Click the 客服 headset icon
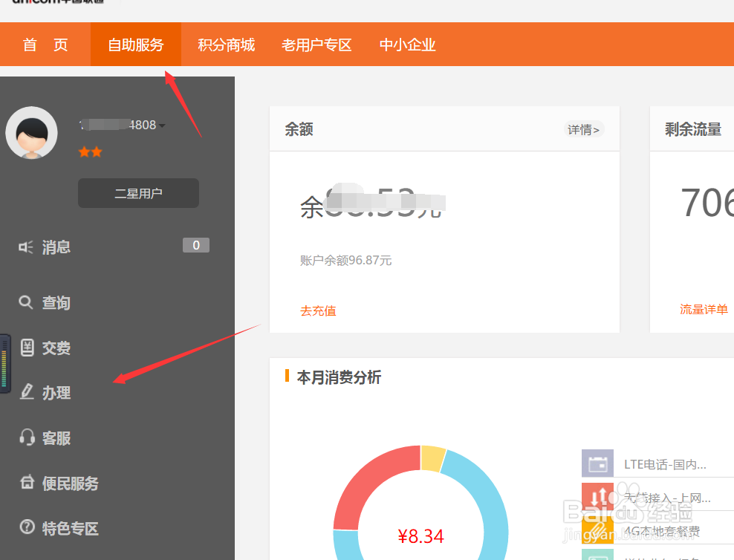The height and width of the screenshot is (560, 734). pyautogui.click(x=27, y=437)
